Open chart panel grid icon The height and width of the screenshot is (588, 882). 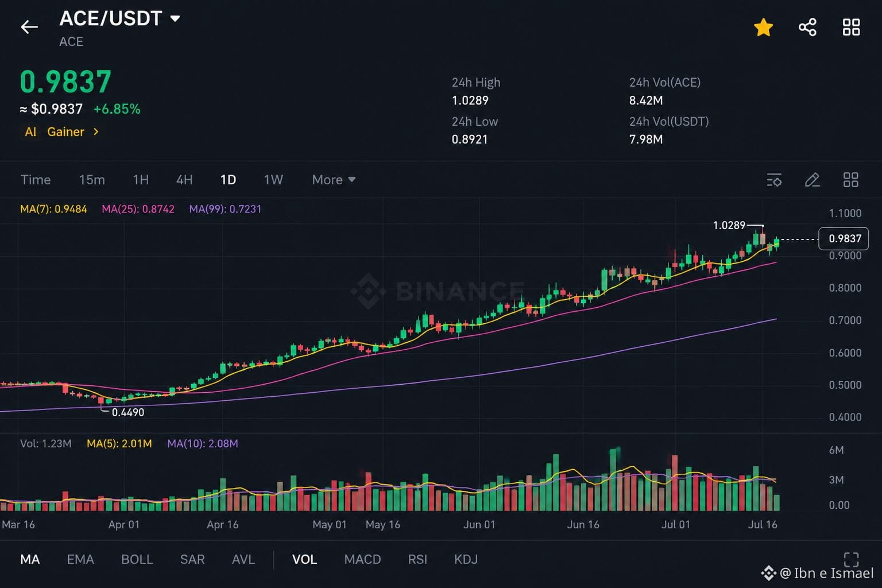coord(850,180)
